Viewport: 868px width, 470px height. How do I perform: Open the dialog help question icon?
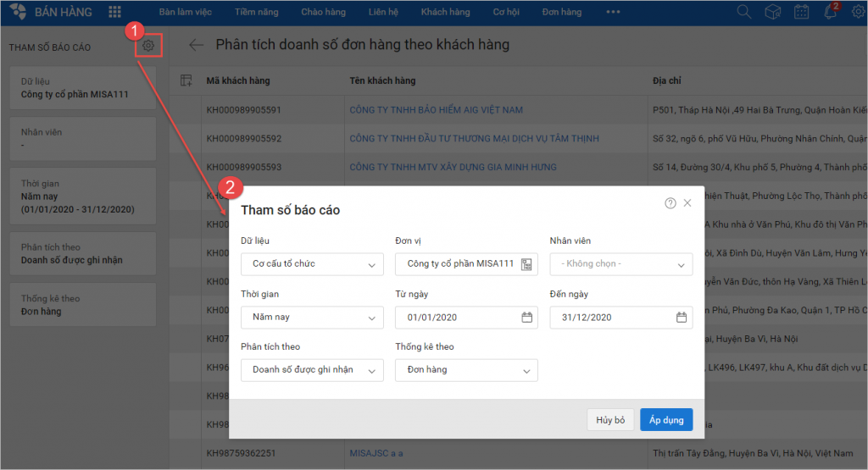670,203
